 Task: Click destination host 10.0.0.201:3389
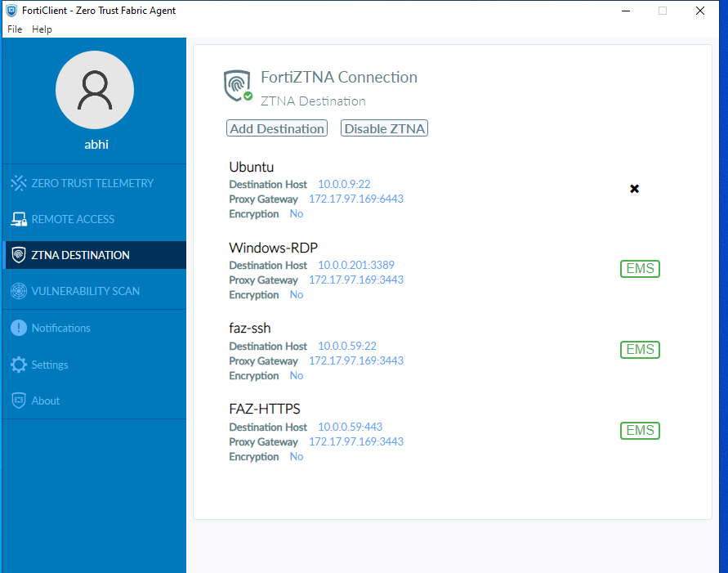click(356, 265)
